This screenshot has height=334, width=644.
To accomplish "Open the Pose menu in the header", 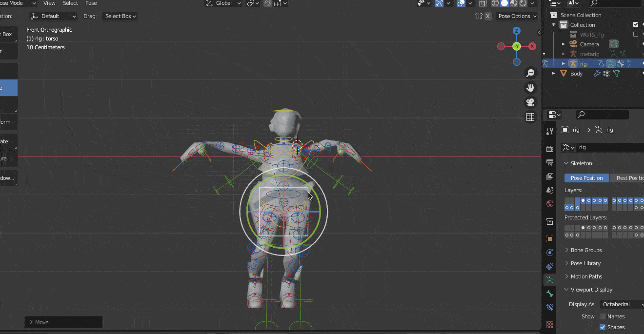I will click(91, 3).
